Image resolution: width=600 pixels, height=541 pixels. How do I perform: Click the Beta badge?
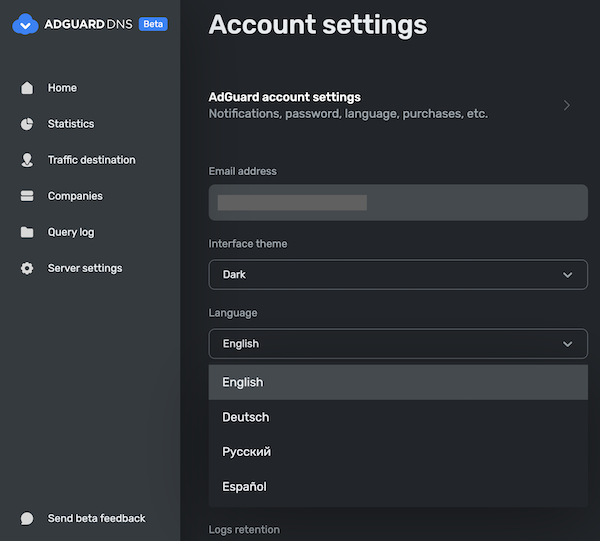153,24
